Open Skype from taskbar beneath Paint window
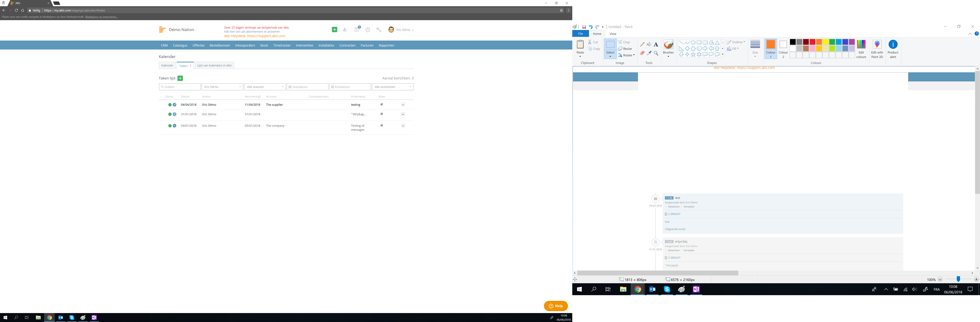The width and height of the screenshot is (980, 322). [x=667, y=289]
